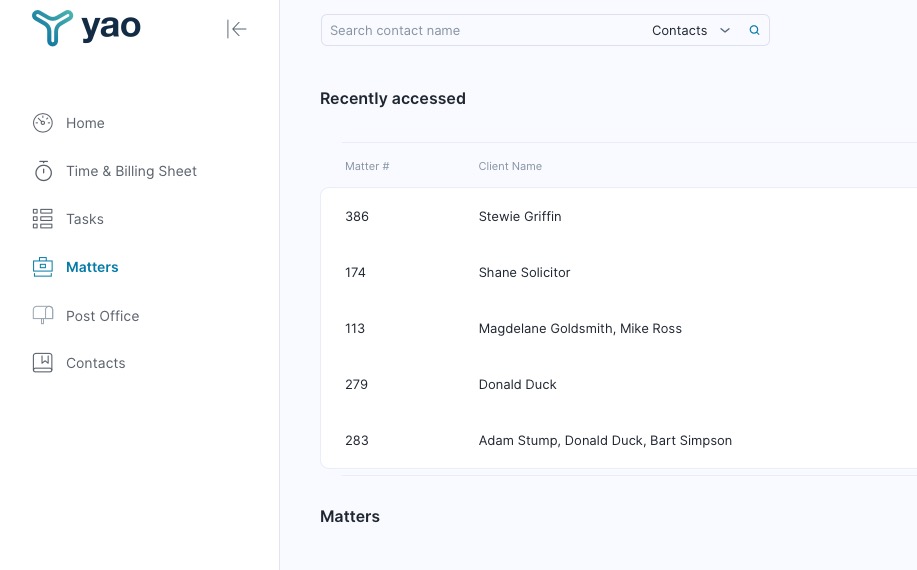Image resolution: width=917 pixels, height=570 pixels.
Task: Select Magdelane Goldsmith, Mike Ross row
Action: [x=580, y=329]
